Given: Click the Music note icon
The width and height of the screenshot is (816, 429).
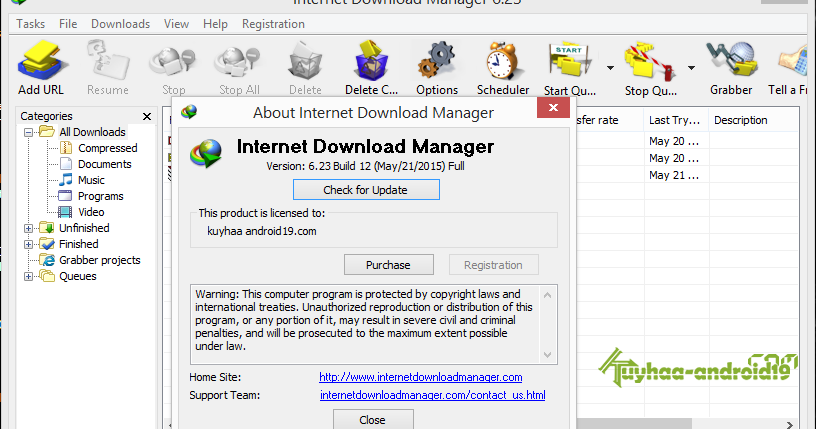Looking at the screenshot, I should (x=66, y=180).
